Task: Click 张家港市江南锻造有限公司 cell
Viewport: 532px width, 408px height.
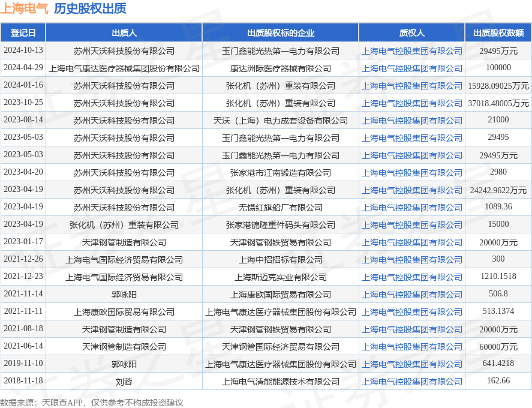Action: [280, 173]
